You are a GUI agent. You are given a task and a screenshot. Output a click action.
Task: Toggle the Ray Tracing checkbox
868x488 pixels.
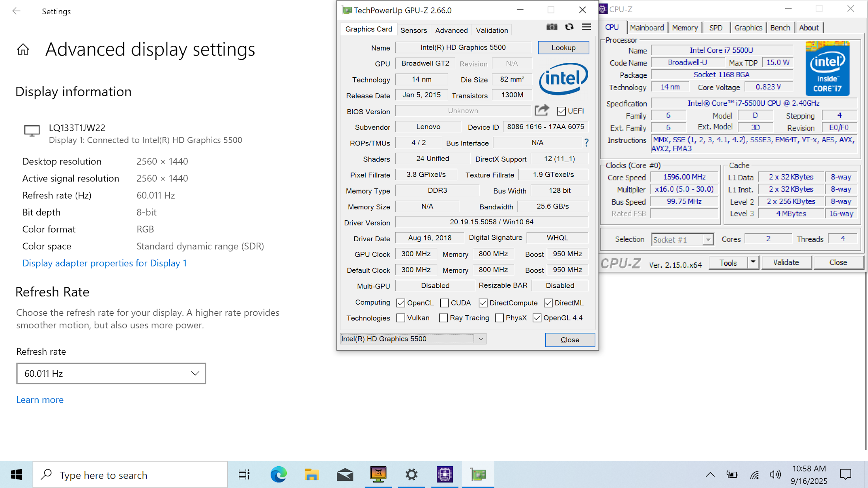(x=443, y=318)
